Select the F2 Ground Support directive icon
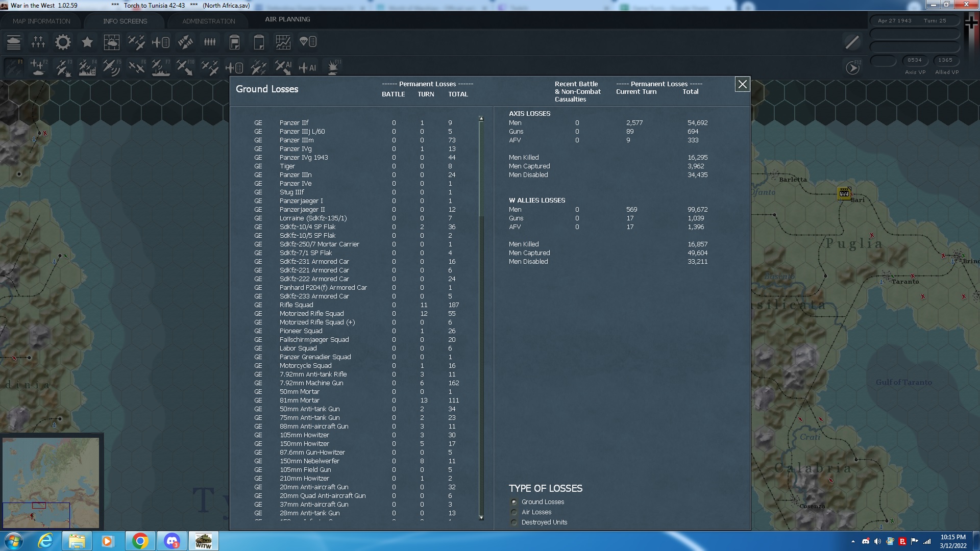The image size is (980, 551). 39,67
